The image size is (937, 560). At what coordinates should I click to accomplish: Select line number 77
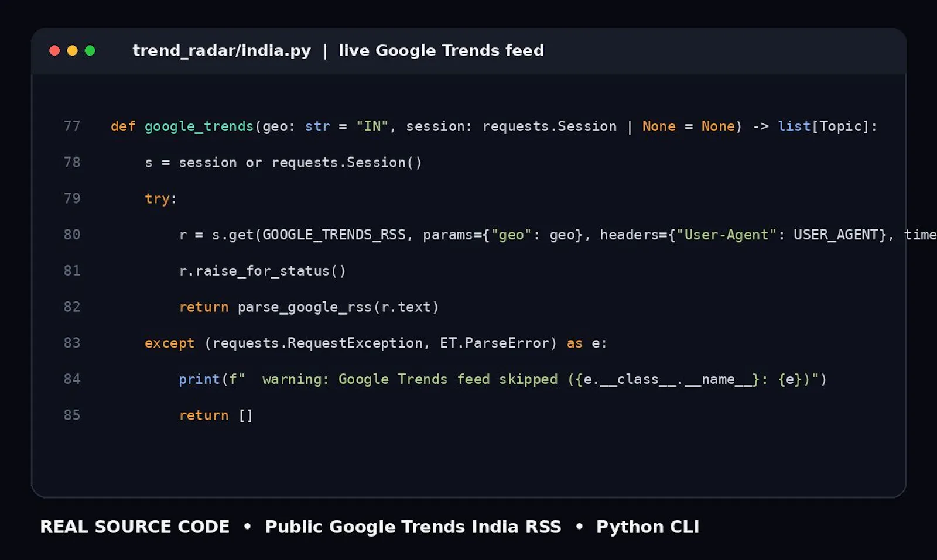pos(72,126)
